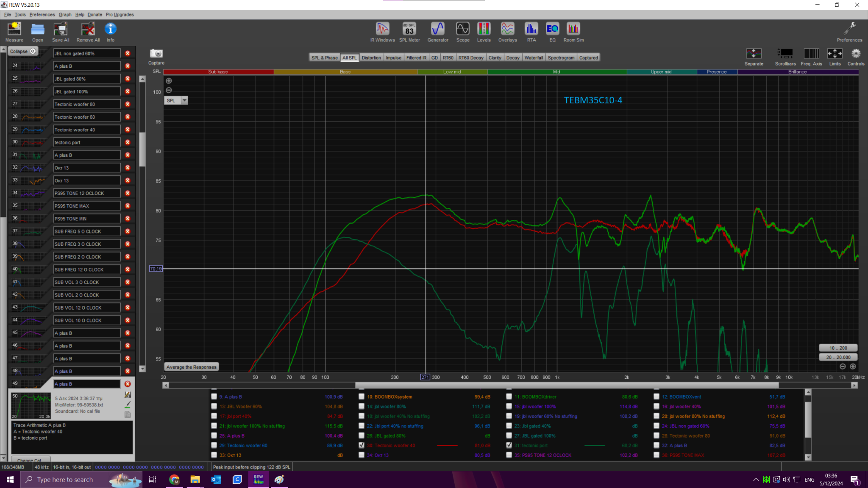Click tectonic port green line swatch

pos(594,445)
